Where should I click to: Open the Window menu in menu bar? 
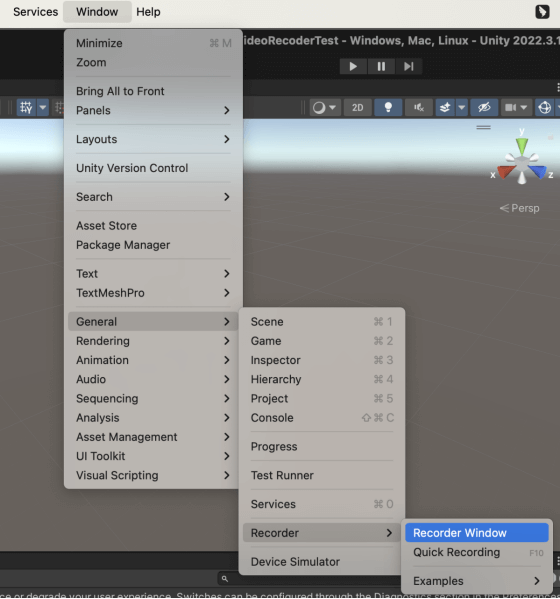[97, 12]
